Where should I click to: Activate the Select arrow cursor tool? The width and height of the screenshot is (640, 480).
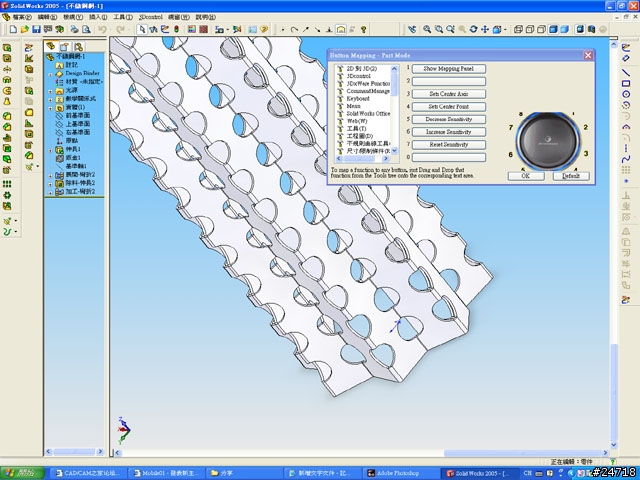click(142, 29)
